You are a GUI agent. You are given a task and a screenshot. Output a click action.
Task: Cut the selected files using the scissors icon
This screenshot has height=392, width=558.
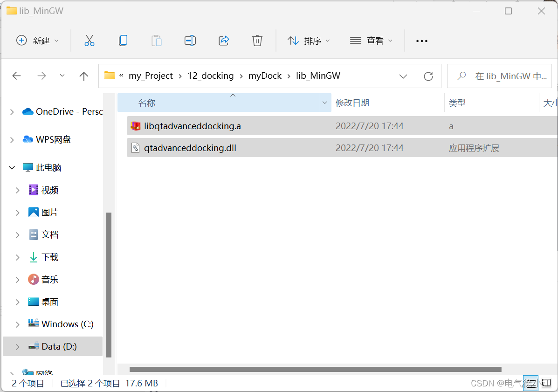point(90,41)
